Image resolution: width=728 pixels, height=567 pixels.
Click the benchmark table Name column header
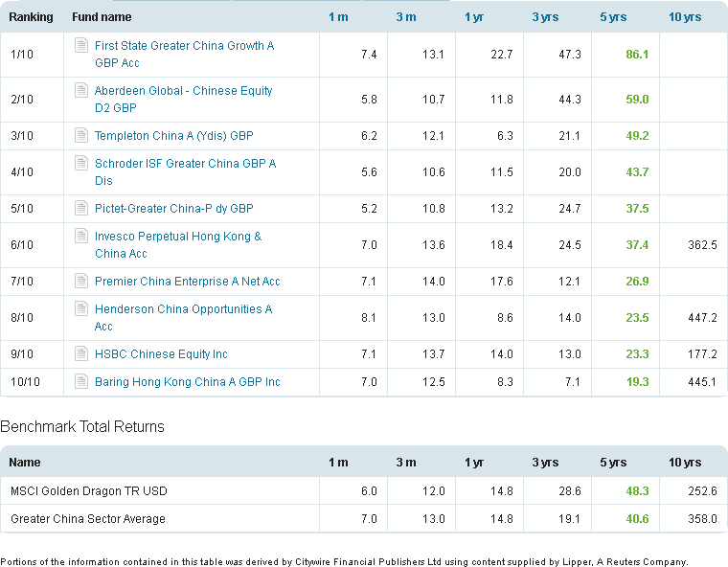(x=25, y=463)
